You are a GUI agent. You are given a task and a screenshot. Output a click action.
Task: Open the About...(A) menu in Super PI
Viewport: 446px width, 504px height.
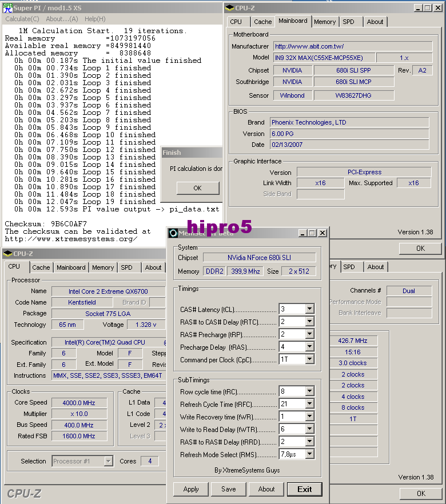[x=62, y=19]
